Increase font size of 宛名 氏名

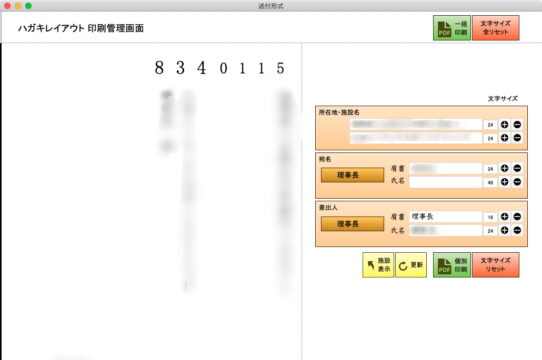[504, 182]
